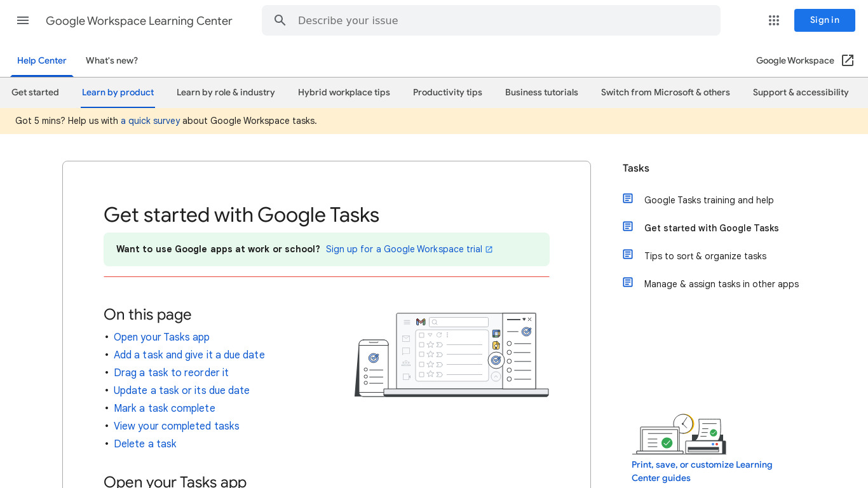Open Learn by role & industry
The width and height of the screenshot is (868, 488).
tap(226, 92)
